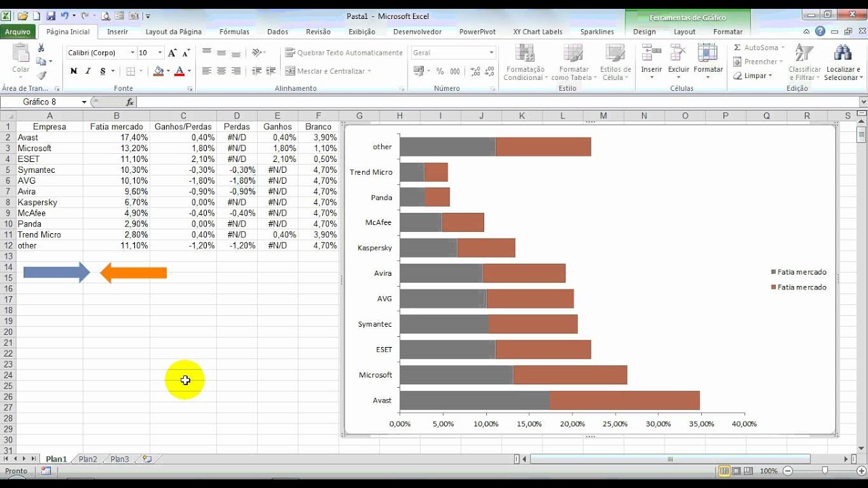Image resolution: width=868 pixels, height=488 pixels.
Task: Align text left
Action: tap(207, 71)
